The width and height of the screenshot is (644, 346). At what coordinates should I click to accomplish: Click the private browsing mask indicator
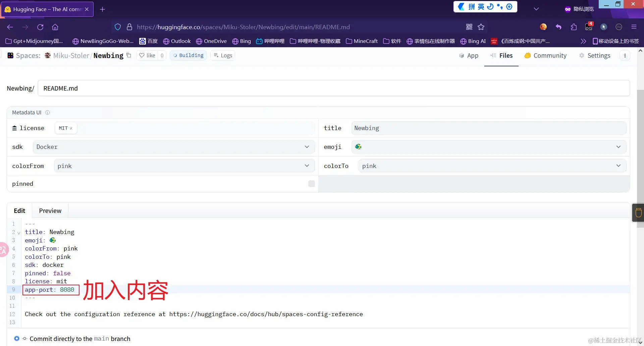(x=579, y=9)
